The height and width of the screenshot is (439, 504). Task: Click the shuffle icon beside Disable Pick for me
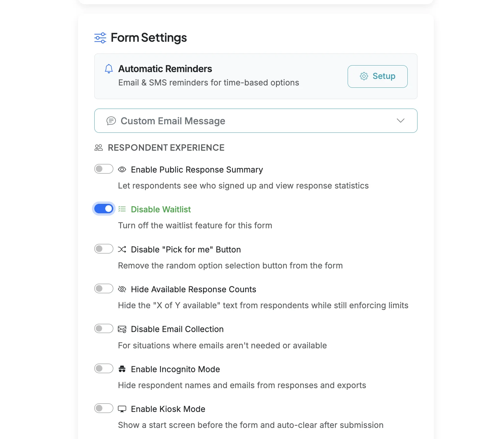point(122,249)
